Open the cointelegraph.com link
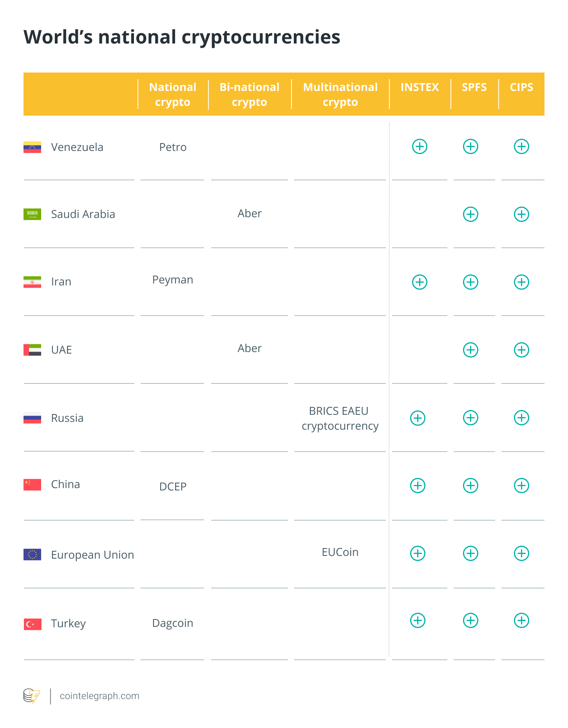Image resolution: width=568 pixels, height=728 pixels. [99, 696]
